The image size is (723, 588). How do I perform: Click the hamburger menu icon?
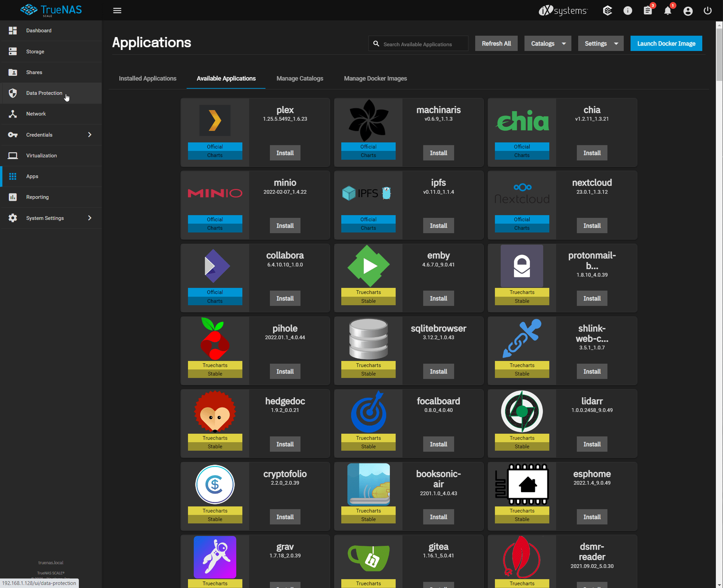point(117,11)
